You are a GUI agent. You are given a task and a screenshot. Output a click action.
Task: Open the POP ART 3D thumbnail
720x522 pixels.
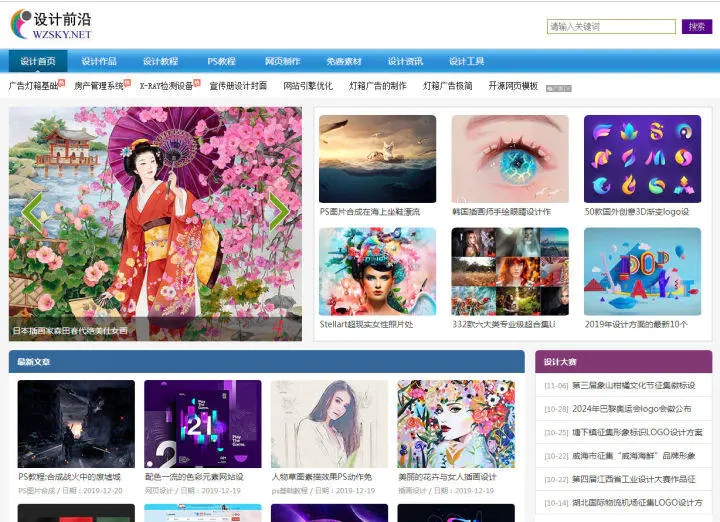(642, 271)
